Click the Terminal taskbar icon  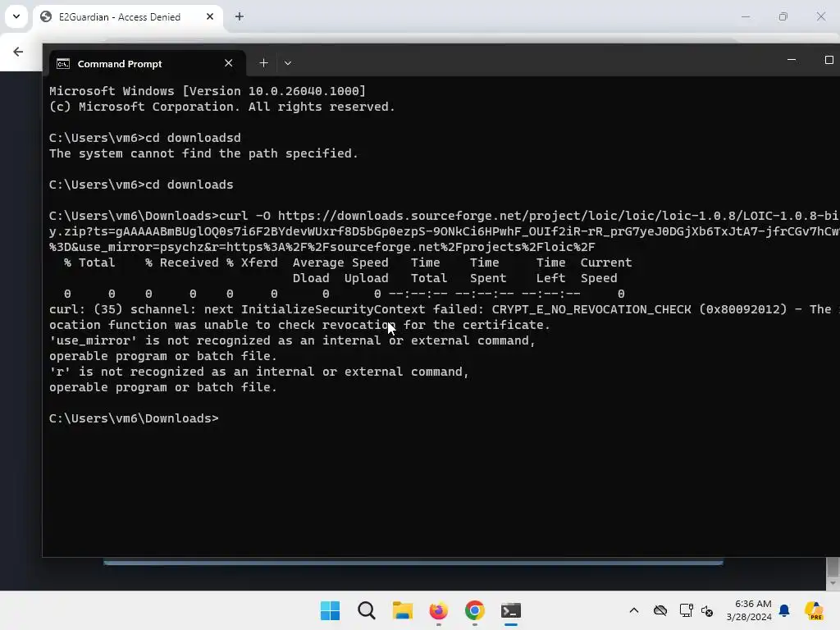[510, 610]
